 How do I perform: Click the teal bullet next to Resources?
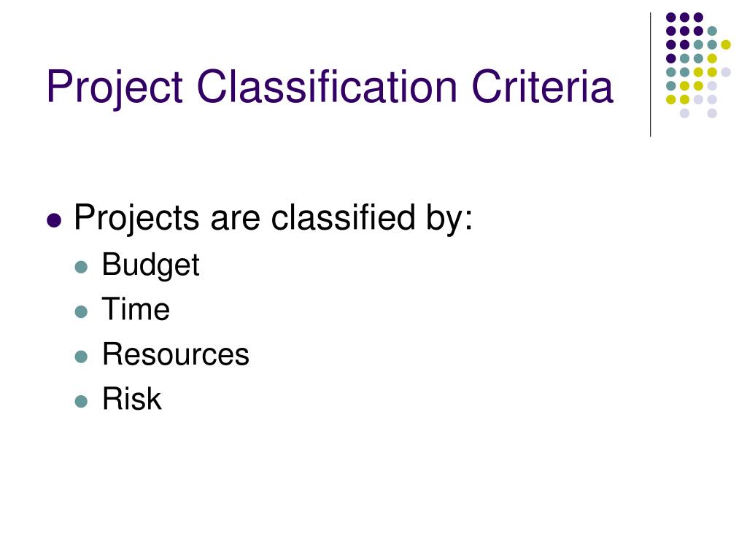(82, 357)
